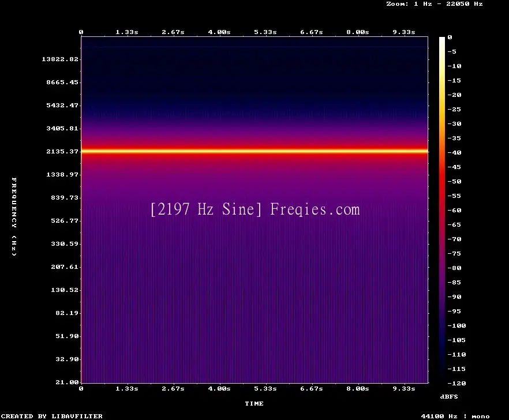This screenshot has width=509, height=420.
Task: Click the 82.19 frequency label
Action: coord(67,313)
